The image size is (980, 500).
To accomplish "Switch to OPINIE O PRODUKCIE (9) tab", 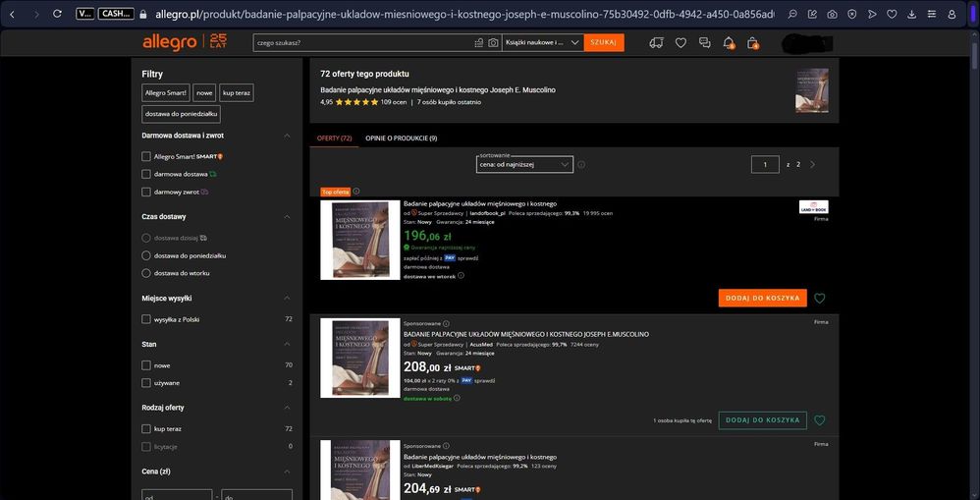I will [402, 139].
